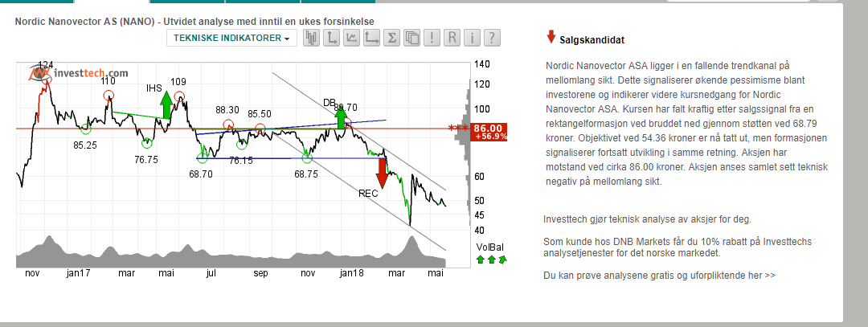Click the 'Investtech gjør teknisk analyse' text
868x327 pixels.
point(647,219)
